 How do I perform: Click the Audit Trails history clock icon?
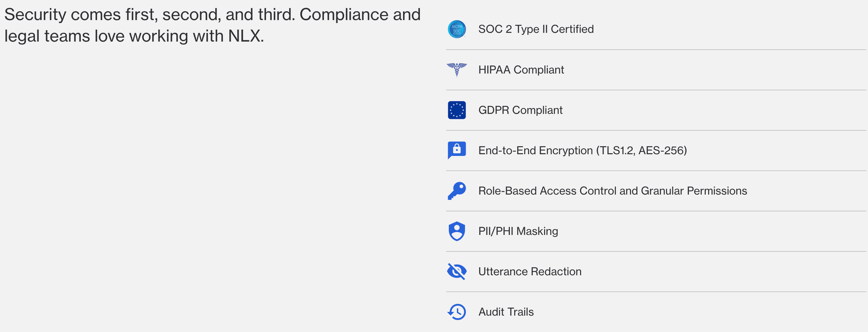(x=457, y=312)
